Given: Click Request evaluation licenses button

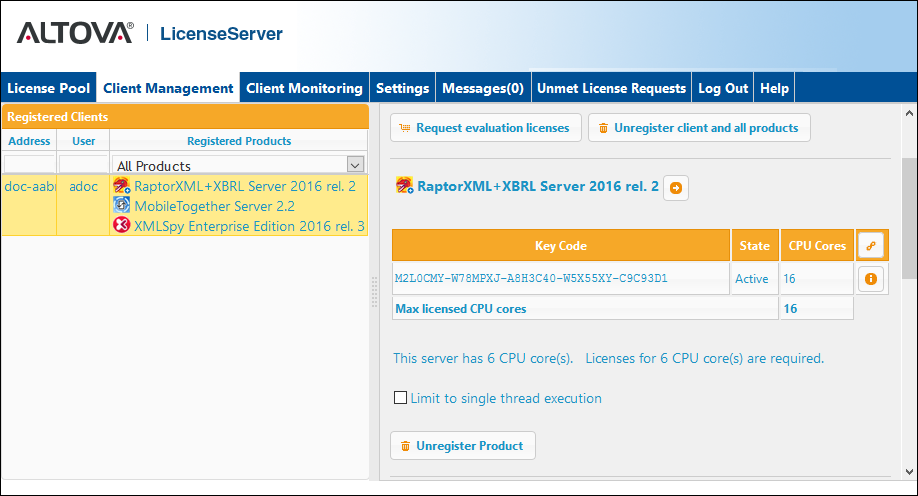Looking at the screenshot, I should (x=485, y=128).
